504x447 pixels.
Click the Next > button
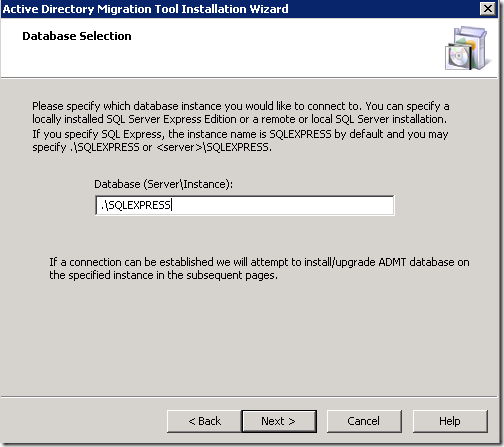[279, 421]
